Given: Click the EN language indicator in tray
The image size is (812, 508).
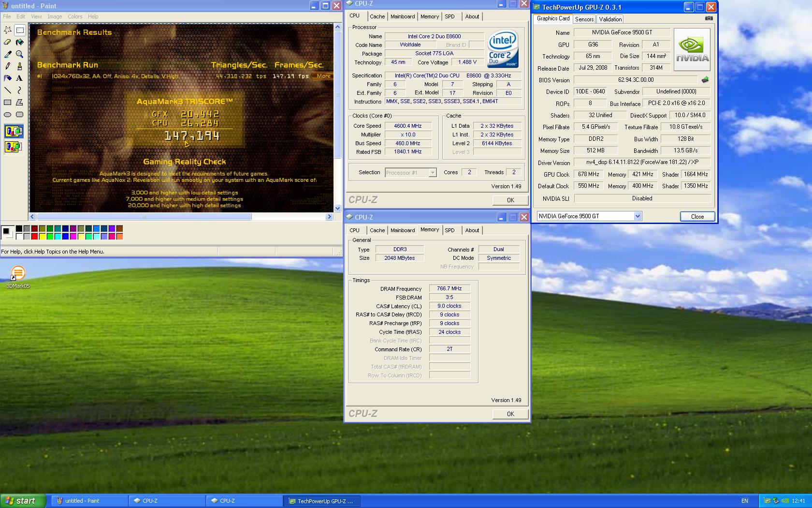Looking at the screenshot, I should (745, 501).
